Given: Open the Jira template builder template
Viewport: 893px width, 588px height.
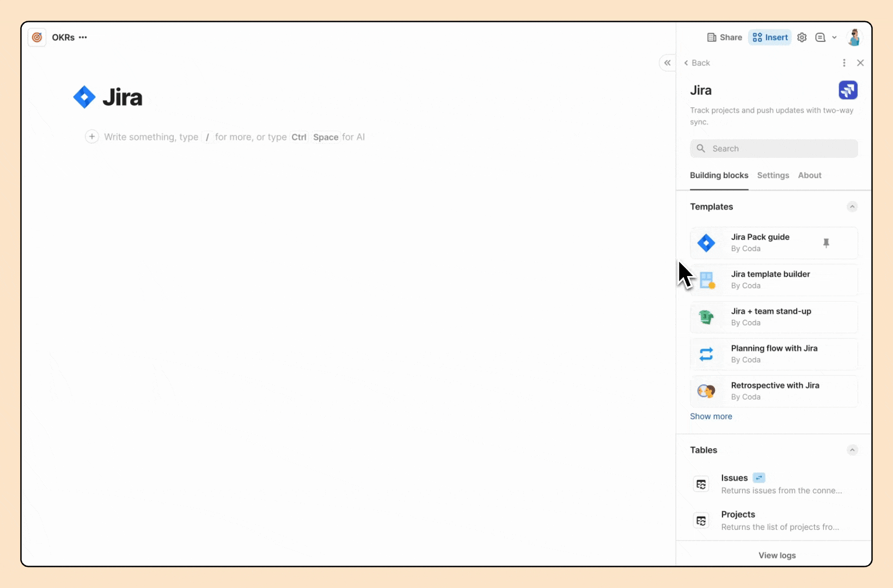Looking at the screenshot, I should tap(774, 280).
